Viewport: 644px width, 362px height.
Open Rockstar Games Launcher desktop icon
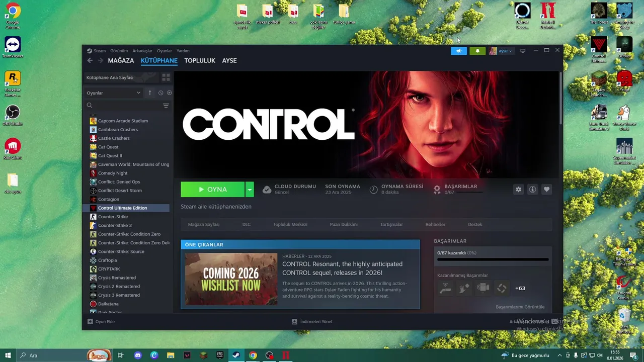point(13,84)
